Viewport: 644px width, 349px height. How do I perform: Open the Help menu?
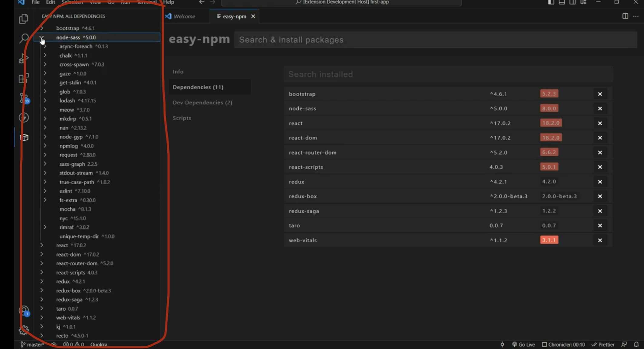(x=169, y=2)
